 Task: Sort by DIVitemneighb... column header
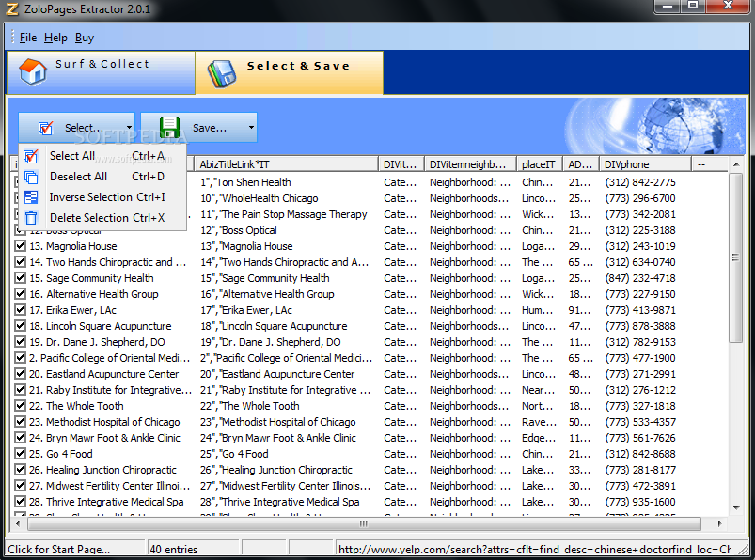470,164
